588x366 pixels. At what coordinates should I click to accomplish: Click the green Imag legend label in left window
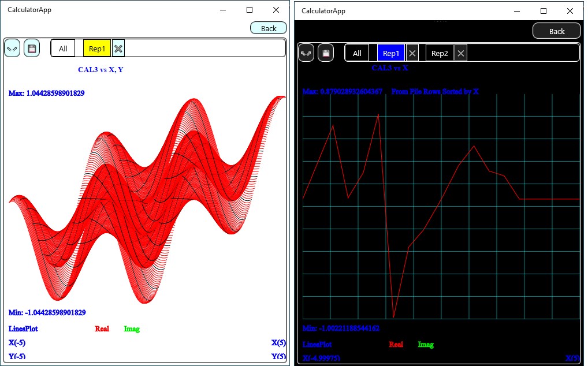(x=132, y=328)
